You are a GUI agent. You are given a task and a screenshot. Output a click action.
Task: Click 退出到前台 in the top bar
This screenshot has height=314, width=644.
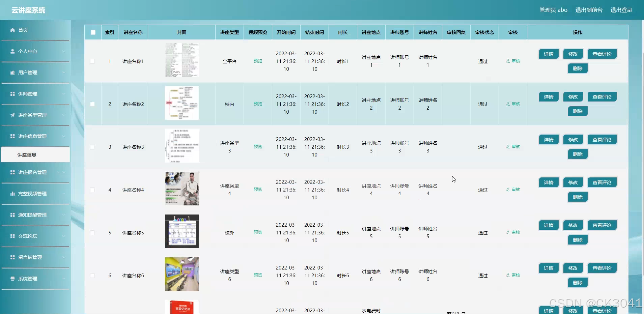[x=589, y=10]
